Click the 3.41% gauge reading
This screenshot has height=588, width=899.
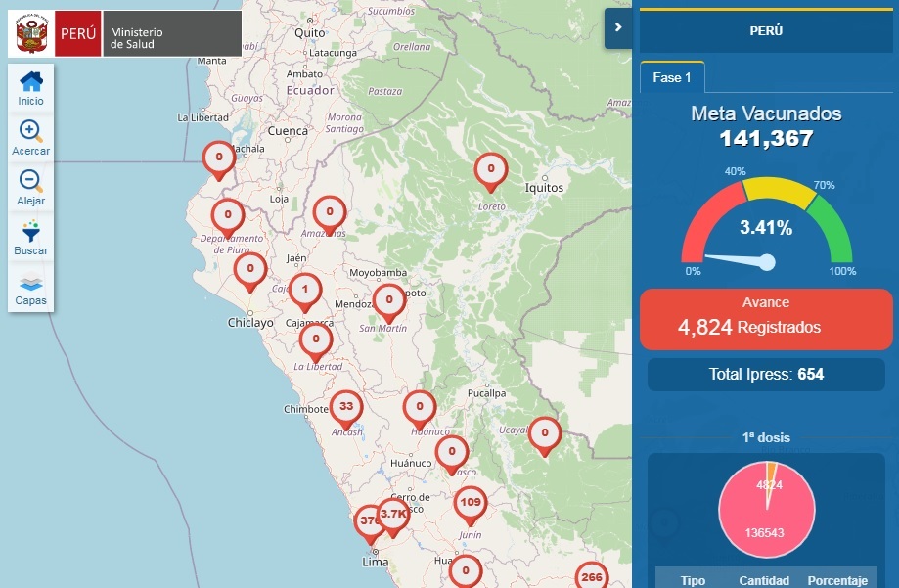(x=766, y=228)
